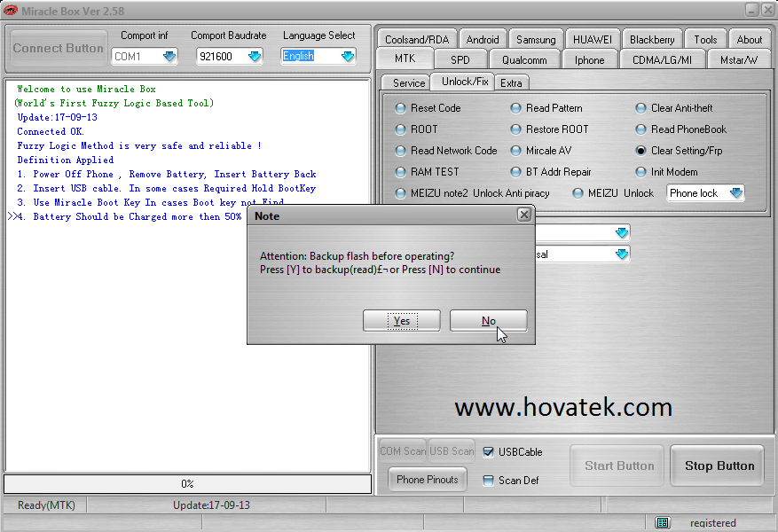This screenshot has height=532, width=778.
Task: Click the Connect Button
Action: 58,48
